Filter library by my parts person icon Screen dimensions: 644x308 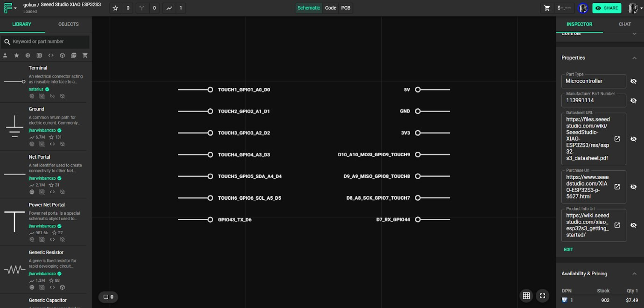click(5, 56)
